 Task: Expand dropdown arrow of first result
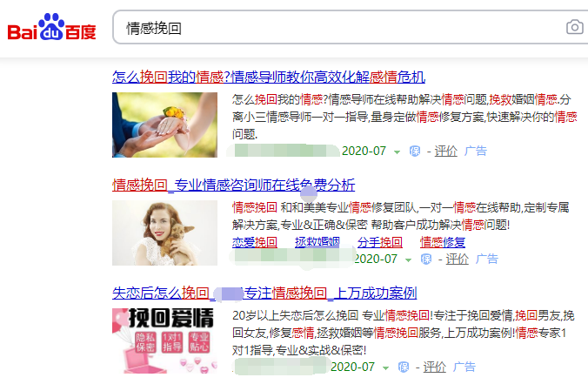coord(397,152)
